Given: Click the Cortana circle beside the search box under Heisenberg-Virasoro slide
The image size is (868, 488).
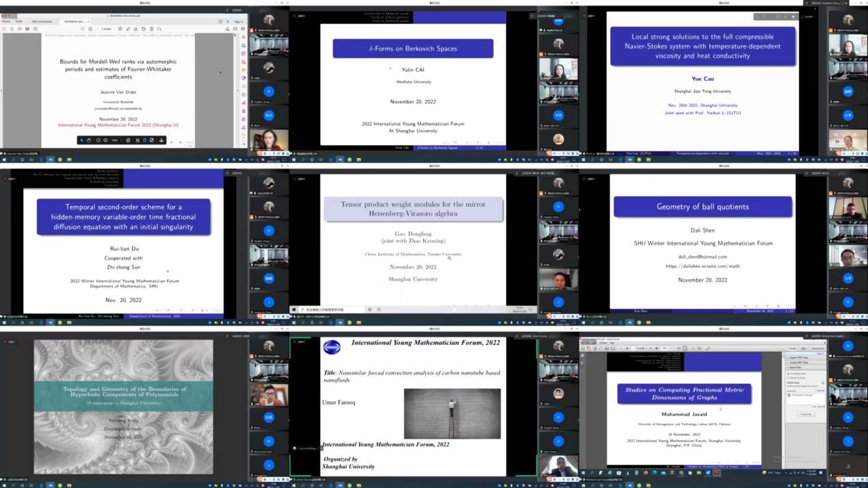Looking at the screenshot, I should (370, 309).
